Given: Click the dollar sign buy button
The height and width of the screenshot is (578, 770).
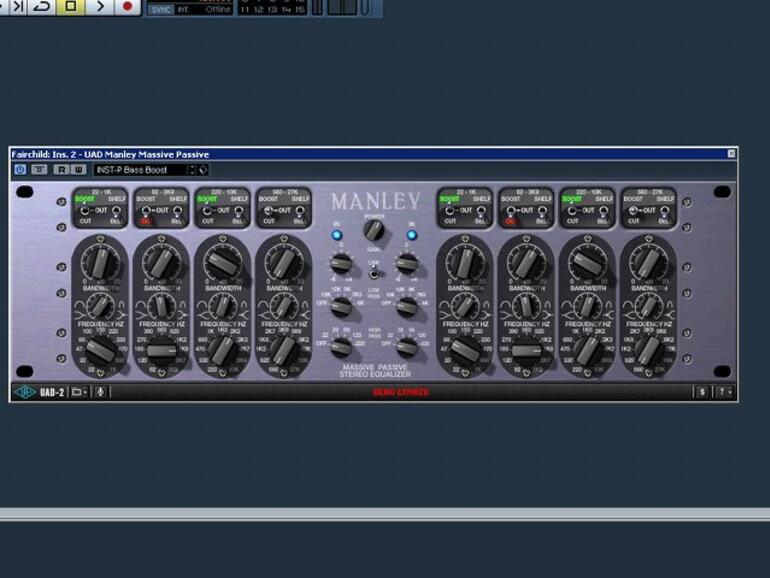Looking at the screenshot, I should click(x=702, y=392).
